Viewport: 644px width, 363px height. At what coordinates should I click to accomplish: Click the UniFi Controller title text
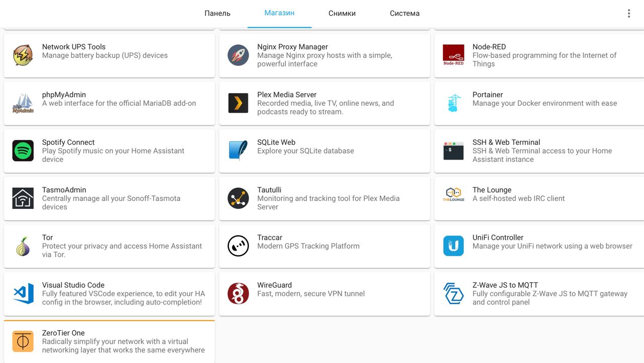click(x=498, y=238)
